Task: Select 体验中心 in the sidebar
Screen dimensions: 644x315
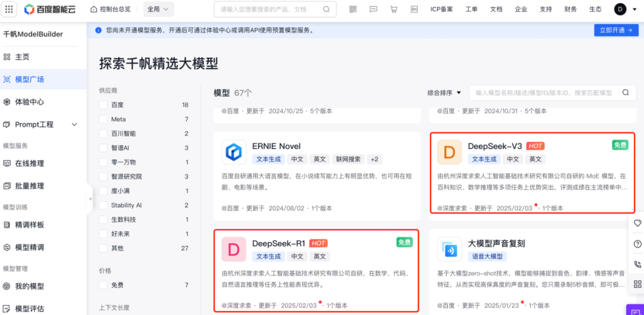Action: coord(29,102)
